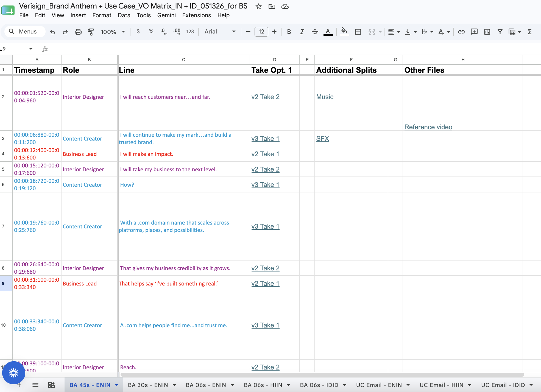
Task: Open the name box dropdown arrow
Action: pos(31,49)
